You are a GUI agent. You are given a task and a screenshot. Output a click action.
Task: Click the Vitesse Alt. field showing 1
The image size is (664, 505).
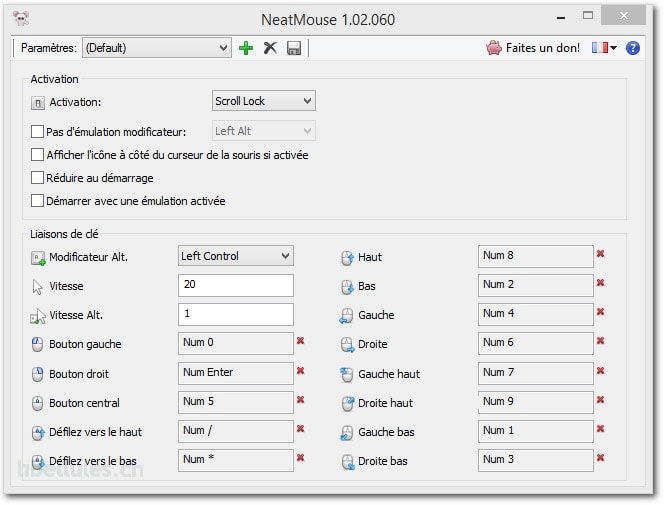tap(236, 314)
